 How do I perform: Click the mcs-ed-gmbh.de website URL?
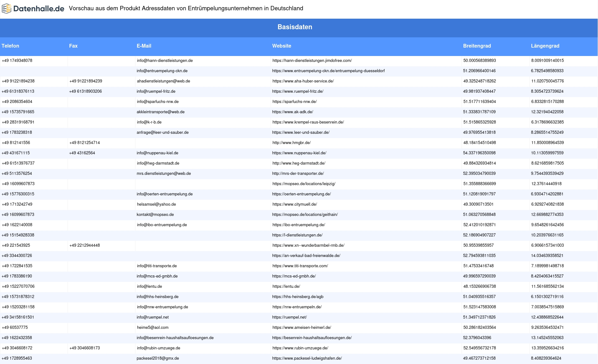(x=294, y=276)
